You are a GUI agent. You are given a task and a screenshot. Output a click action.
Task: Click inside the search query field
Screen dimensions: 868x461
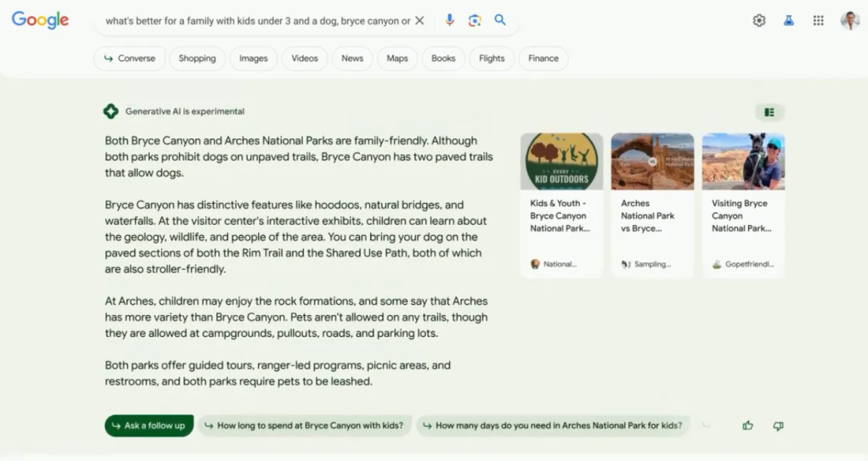click(255, 20)
